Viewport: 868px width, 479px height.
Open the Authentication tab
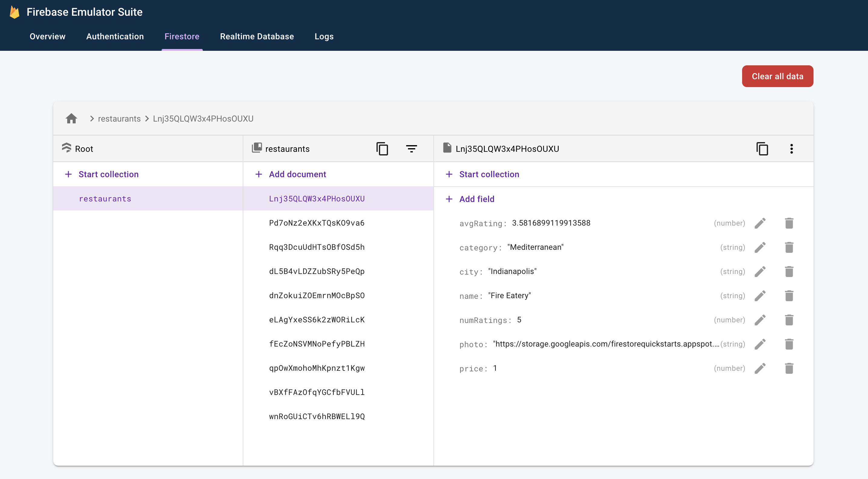(x=114, y=36)
